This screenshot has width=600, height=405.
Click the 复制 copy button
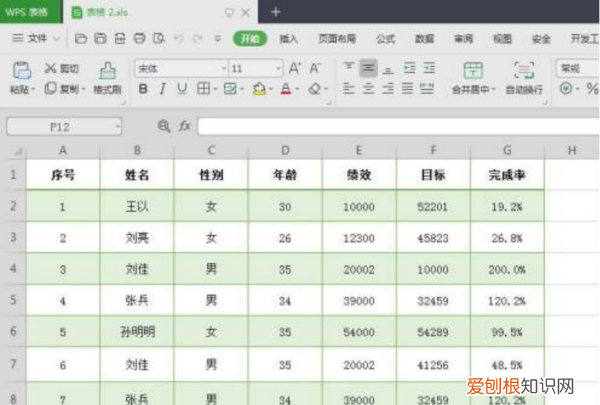point(62,89)
